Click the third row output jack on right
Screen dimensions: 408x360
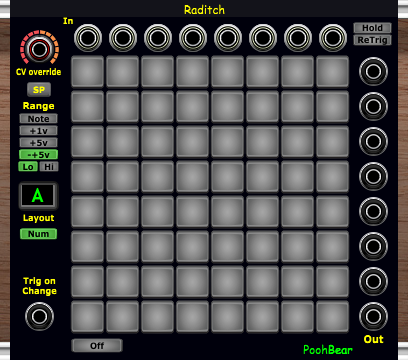click(373, 141)
